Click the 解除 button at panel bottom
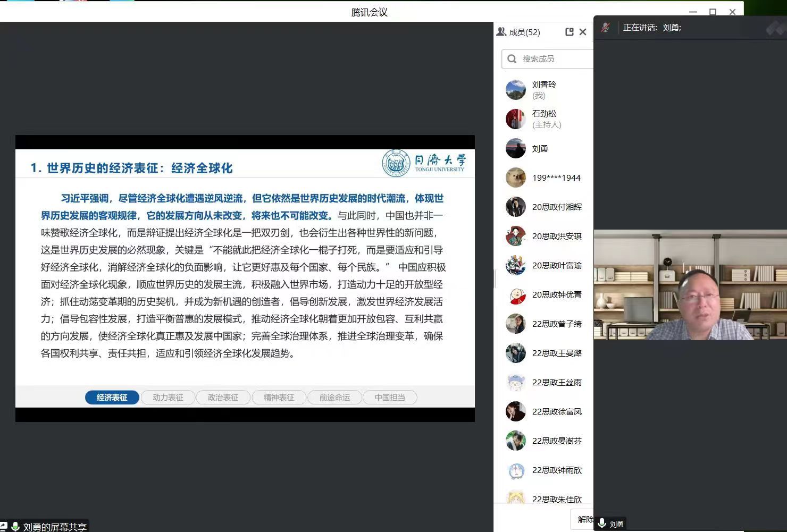Viewport: 787px width, 532px height. (584, 519)
